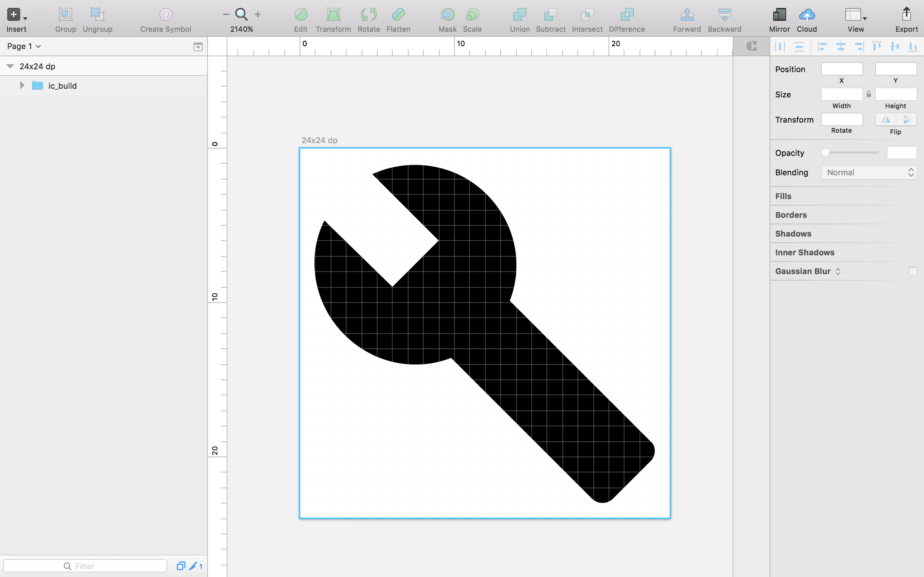Open the Blending mode dropdown

[x=868, y=172]
